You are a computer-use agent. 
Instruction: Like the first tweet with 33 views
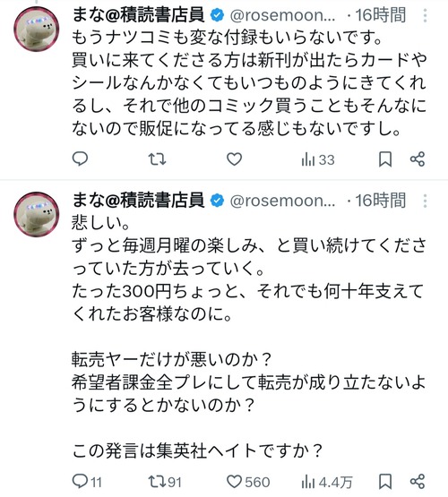(235, 159)
